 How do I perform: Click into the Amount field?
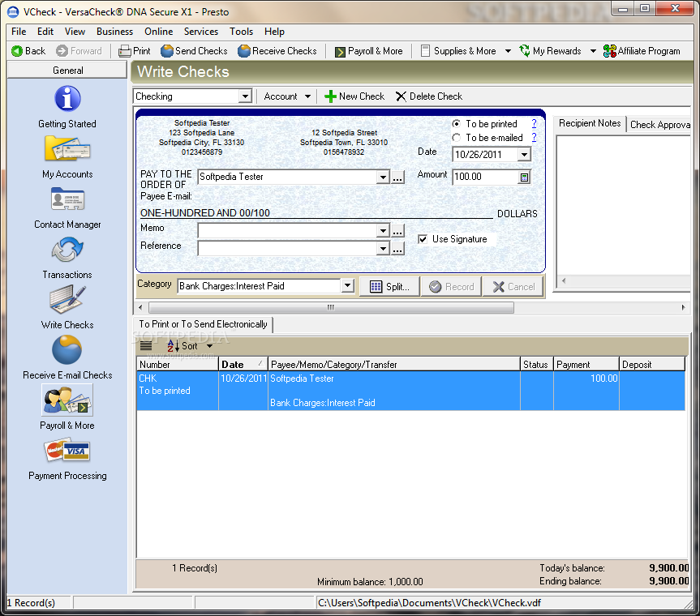click(485, 177)
